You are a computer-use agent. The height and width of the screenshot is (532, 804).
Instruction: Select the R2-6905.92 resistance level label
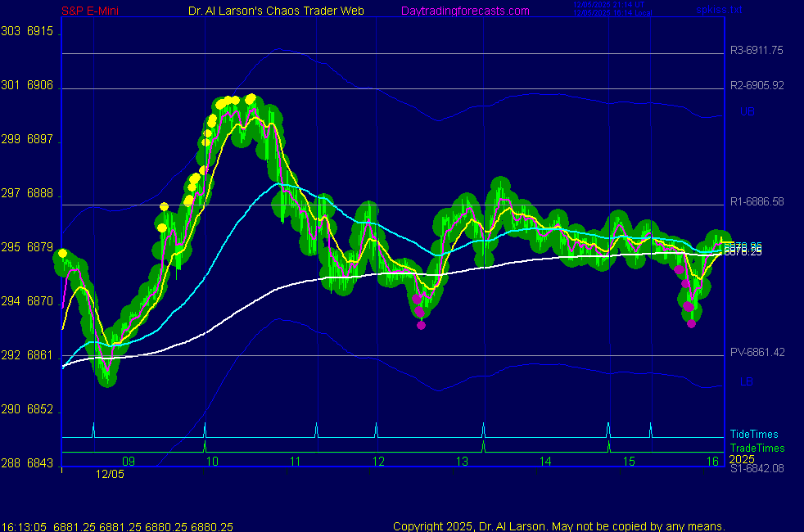(x=757, y=85)
